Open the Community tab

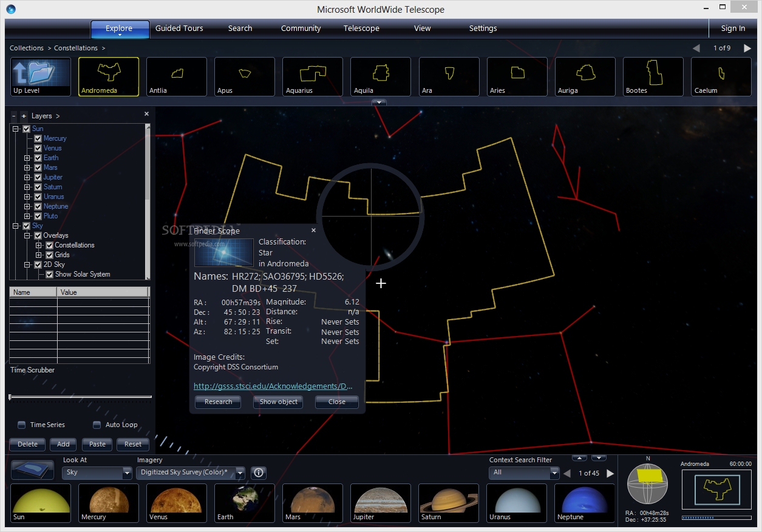pyautogui.click(x=301, y=29)
